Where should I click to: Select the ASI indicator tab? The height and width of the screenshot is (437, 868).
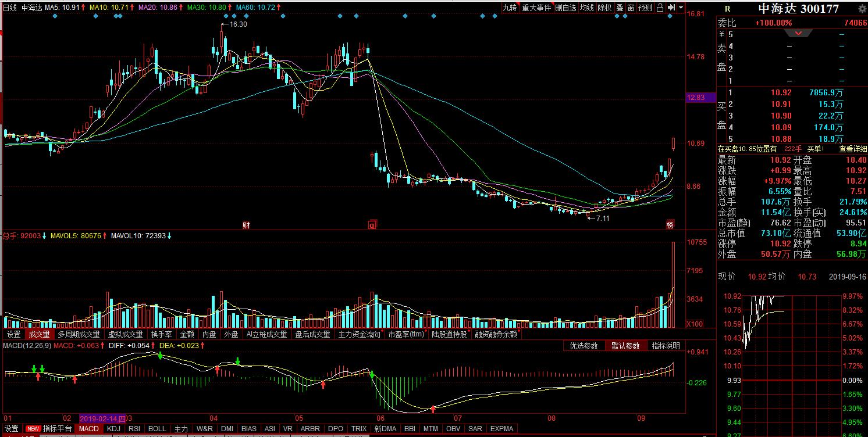tap(270, 429)
